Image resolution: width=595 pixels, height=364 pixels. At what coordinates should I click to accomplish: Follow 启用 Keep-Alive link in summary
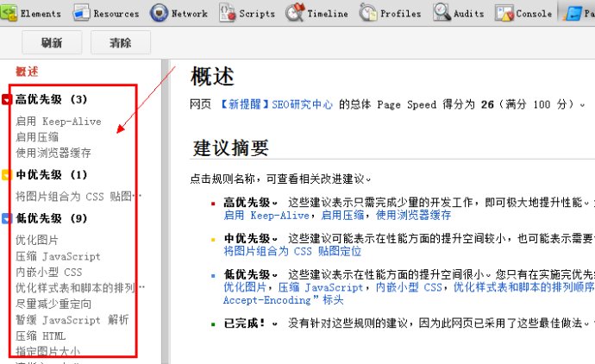coord(266,216)
